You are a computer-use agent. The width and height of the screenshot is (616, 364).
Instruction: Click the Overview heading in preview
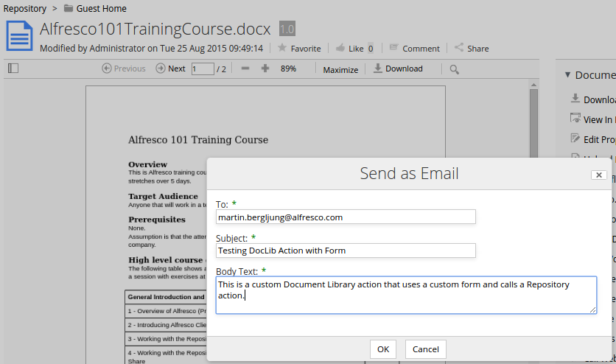pos(147,164)
